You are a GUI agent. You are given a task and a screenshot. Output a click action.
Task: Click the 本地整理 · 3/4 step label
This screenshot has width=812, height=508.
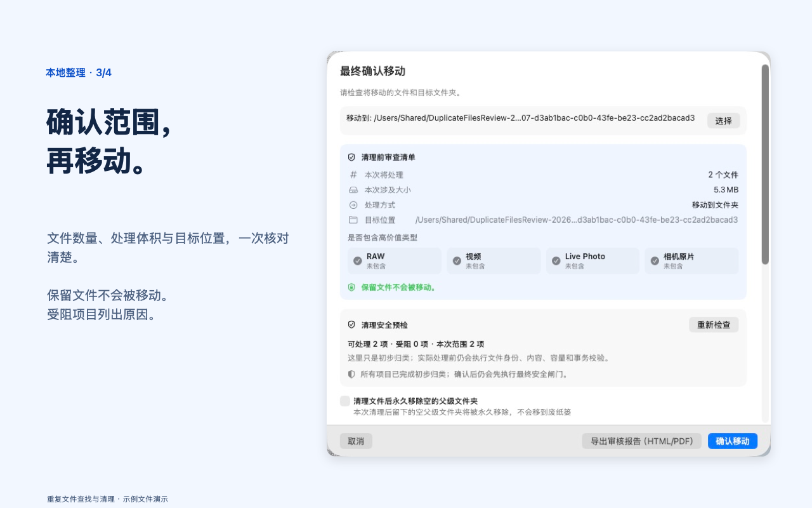point(79,72)
